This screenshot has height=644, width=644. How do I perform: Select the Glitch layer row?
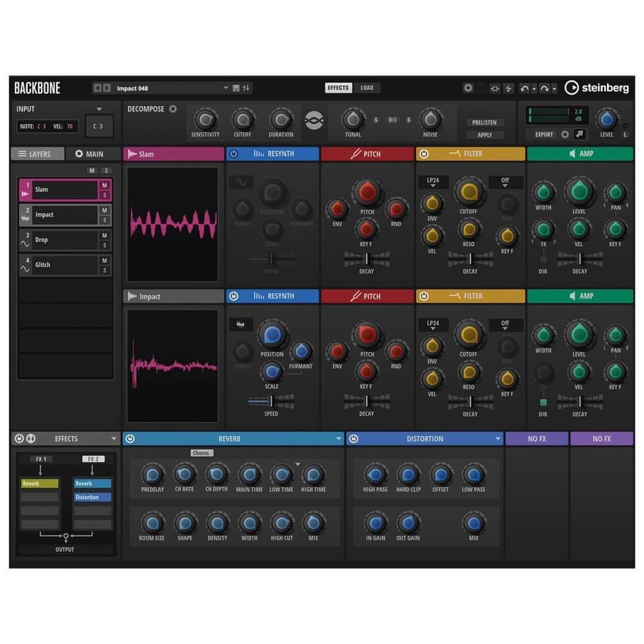click(65, 265)
